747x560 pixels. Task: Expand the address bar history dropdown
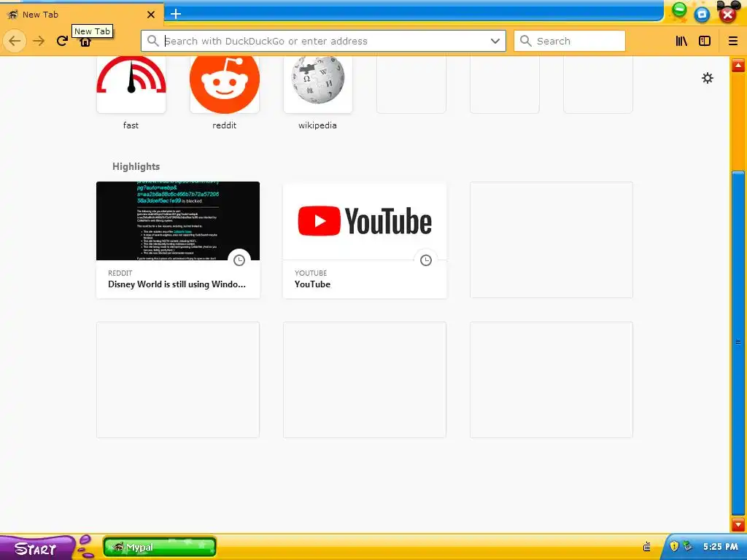point(495,41)
